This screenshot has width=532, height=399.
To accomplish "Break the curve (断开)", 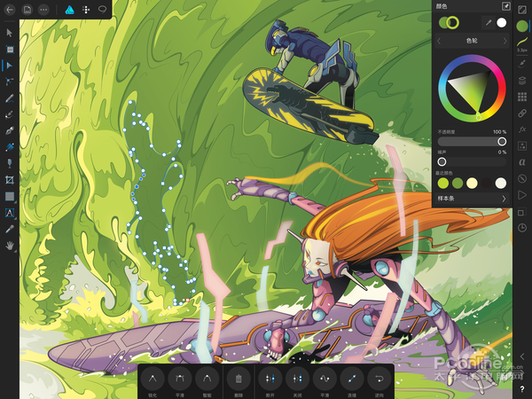I will pos(270,379).
